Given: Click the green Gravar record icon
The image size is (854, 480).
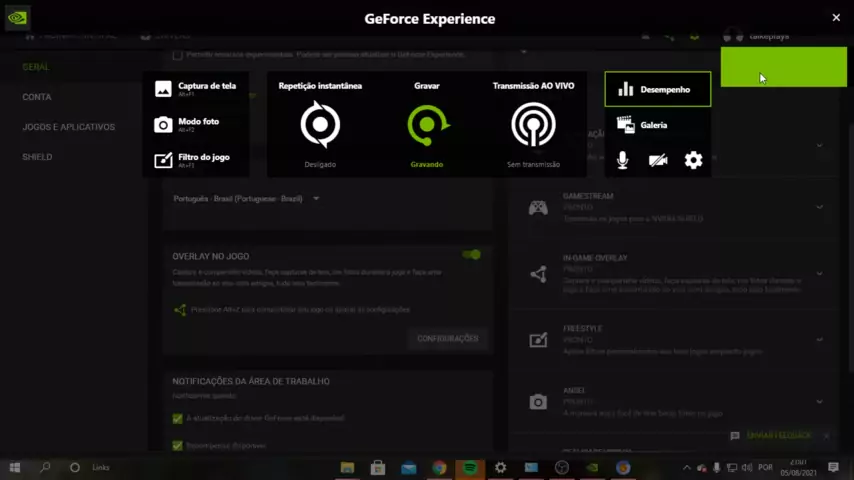Looking at the screenshot, I should pyautogui.click(x=428, y=125).
